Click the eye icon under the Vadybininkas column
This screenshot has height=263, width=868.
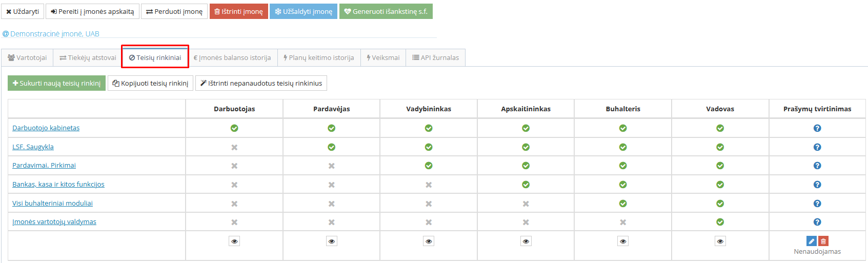pos(429,241)
